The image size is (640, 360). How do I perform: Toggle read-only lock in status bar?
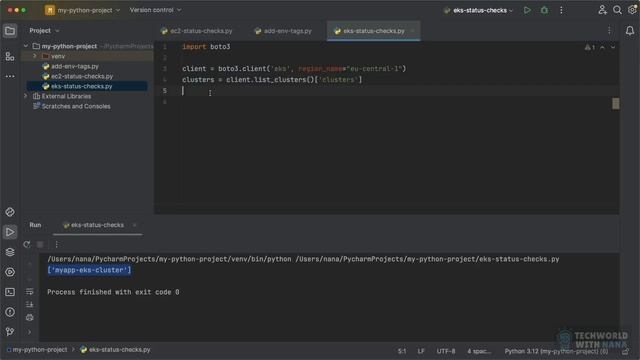(625, 351)
